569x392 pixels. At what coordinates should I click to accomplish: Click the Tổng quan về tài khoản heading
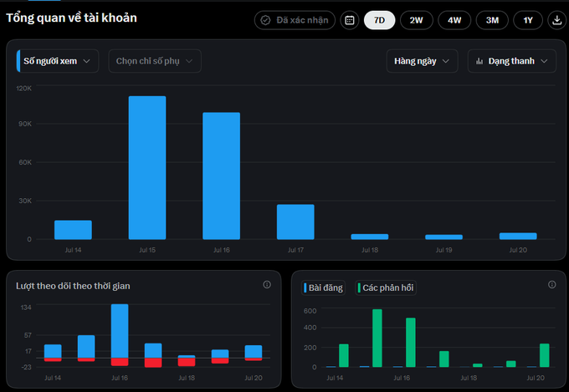tap(71, 18)
